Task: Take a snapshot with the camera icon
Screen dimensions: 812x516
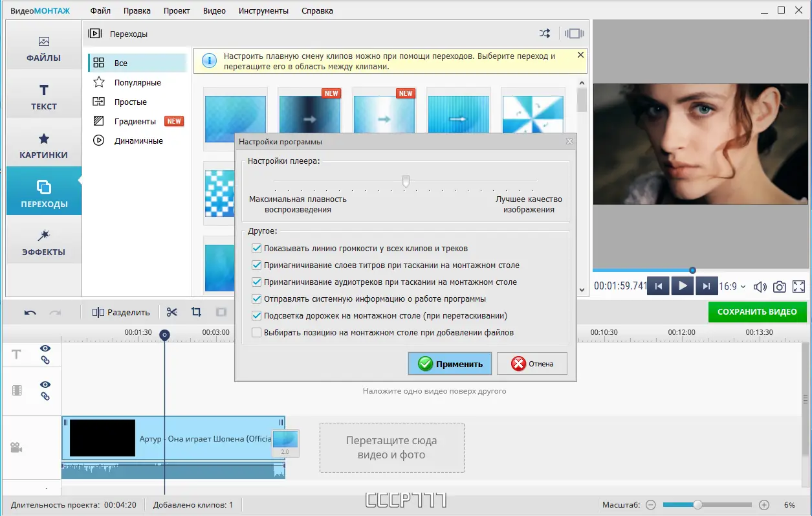Action: tap(780, 286)
